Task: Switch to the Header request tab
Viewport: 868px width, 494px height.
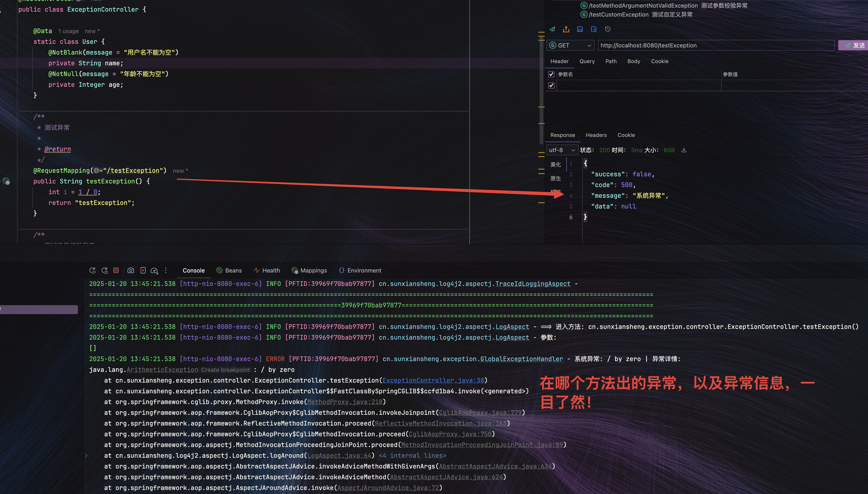Action: [559, 61]
